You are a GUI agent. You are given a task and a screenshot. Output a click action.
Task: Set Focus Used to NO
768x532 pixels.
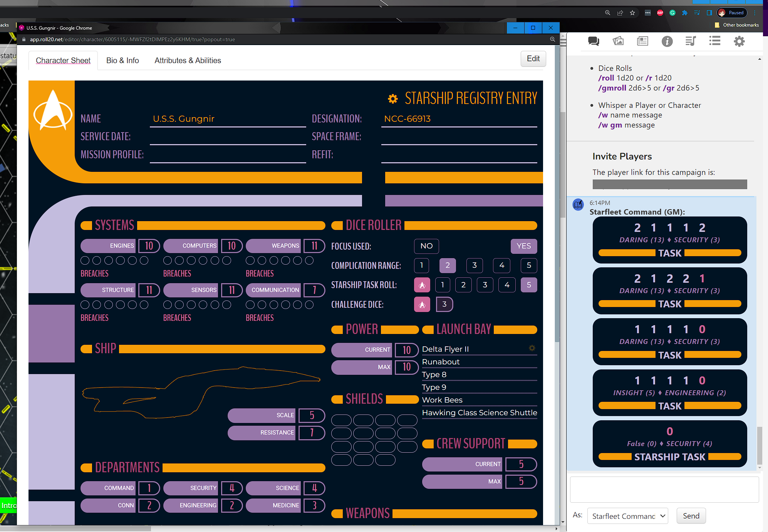(x=426, y=246)
